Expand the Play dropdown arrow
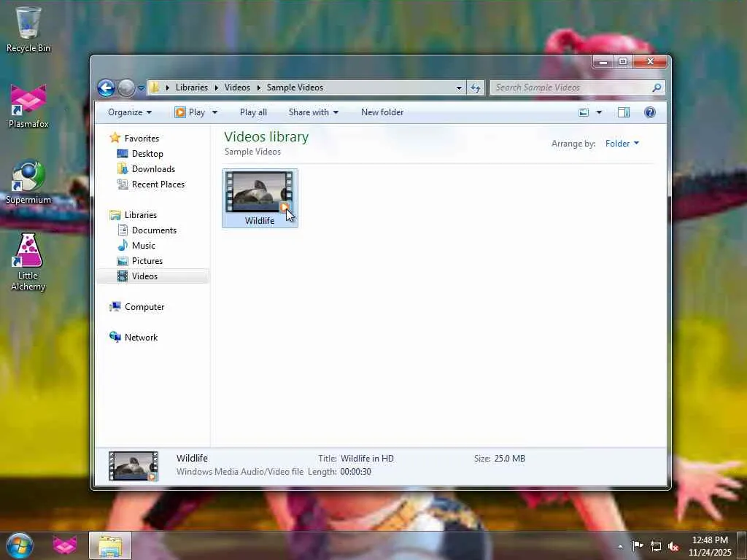 [x=215, y=112]
